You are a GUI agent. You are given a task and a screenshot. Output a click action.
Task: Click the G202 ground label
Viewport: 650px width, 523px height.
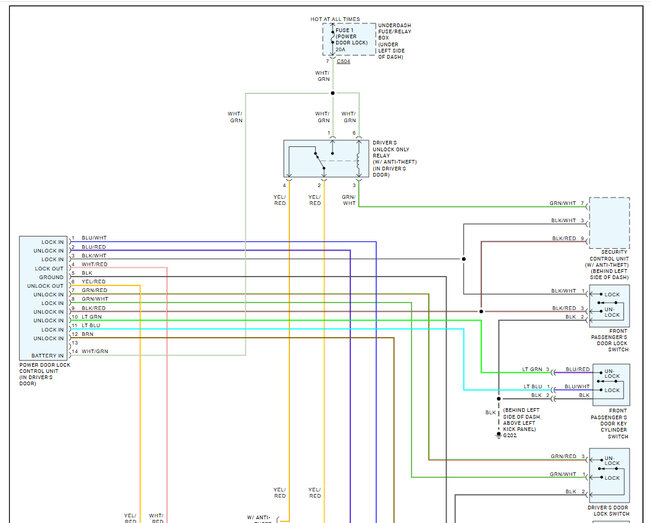[510, 436]
